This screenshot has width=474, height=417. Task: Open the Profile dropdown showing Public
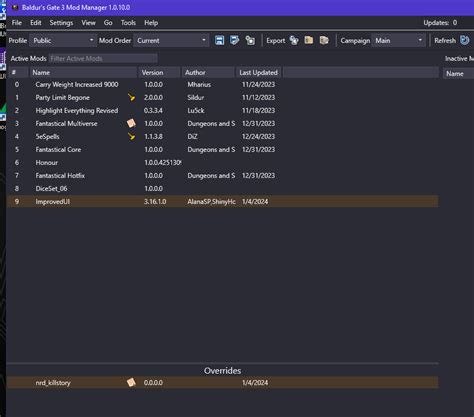[x=63, y=40]
